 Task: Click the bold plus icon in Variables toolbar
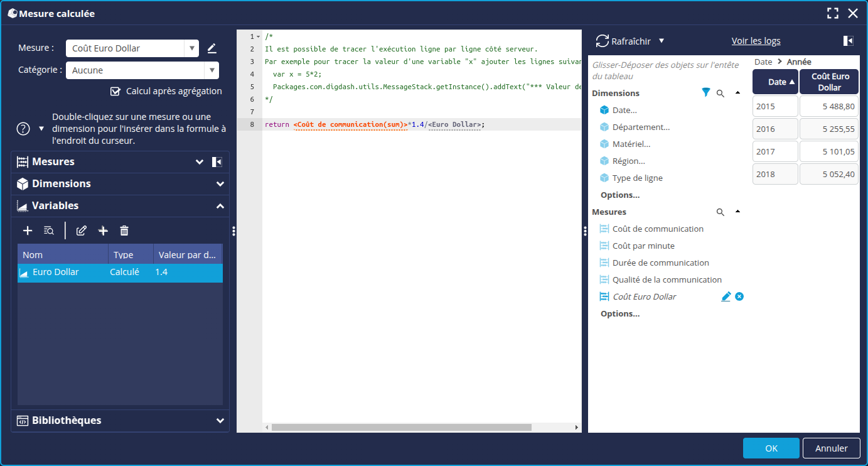click(103, 231)
